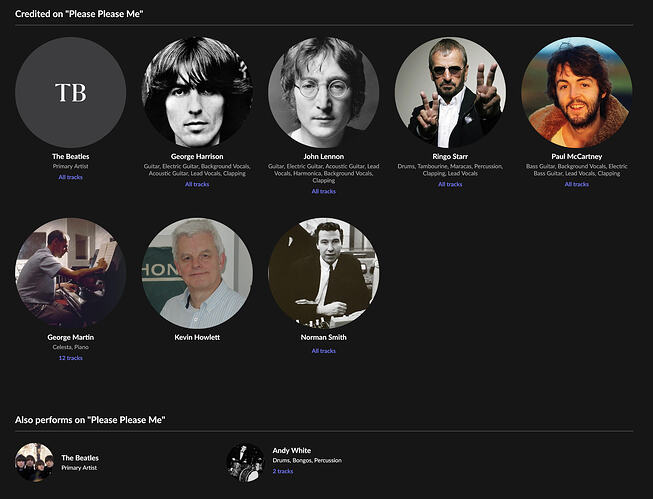Open The Beatles TB placeholder avatar

[70, 92]
